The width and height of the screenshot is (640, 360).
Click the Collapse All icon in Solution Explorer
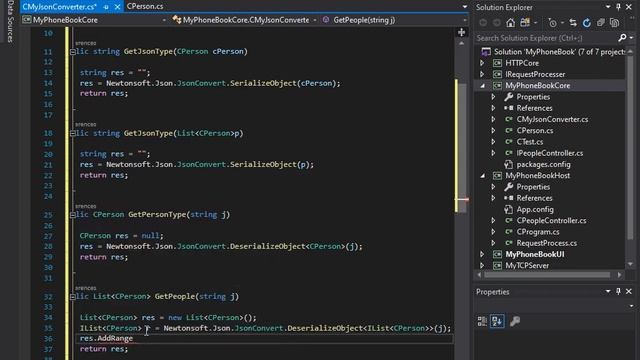(x=600, y=23)
